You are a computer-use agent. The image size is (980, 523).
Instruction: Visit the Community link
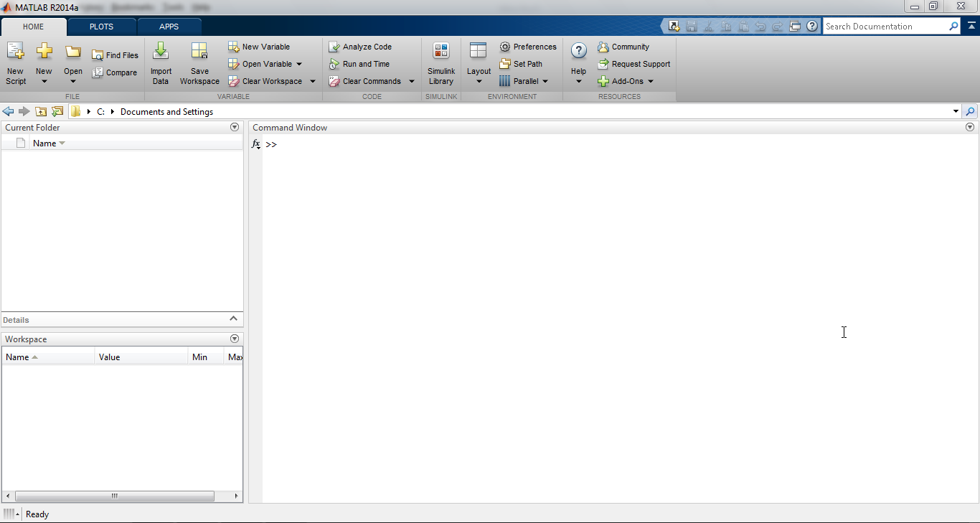click(623, 47)
